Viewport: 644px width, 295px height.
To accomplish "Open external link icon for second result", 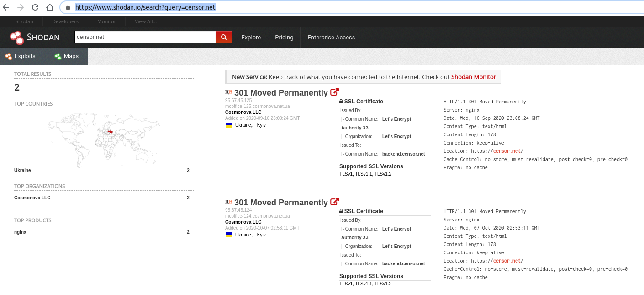I will [x=334, y=202].
